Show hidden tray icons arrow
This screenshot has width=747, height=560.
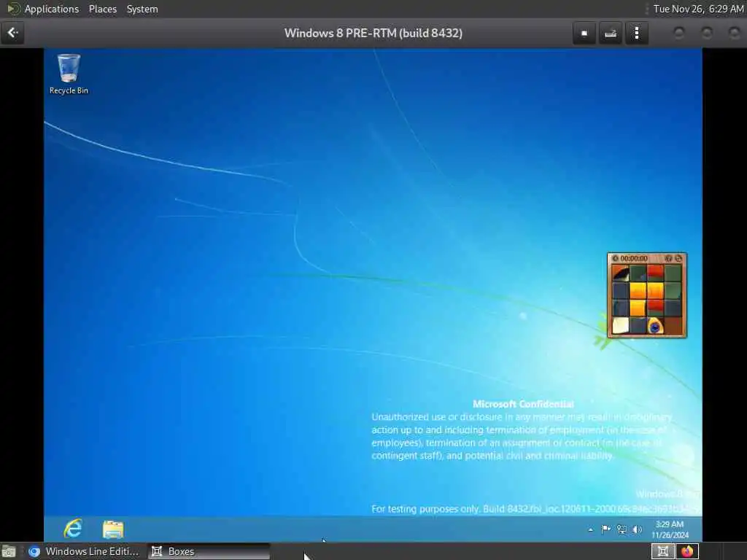pyautogui.click(x=590, y=529)
